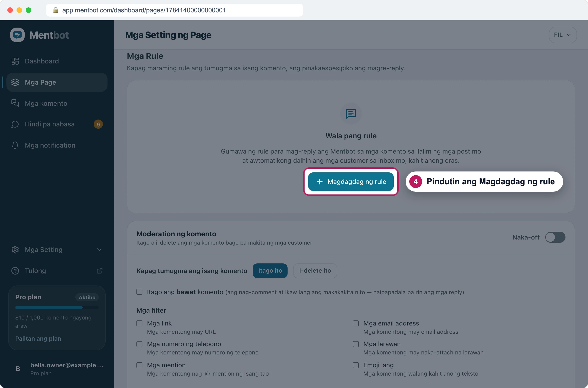This screenshot has height=388, width=588.
Task: Click the Tulong external link icon
Action: (99, 271)
